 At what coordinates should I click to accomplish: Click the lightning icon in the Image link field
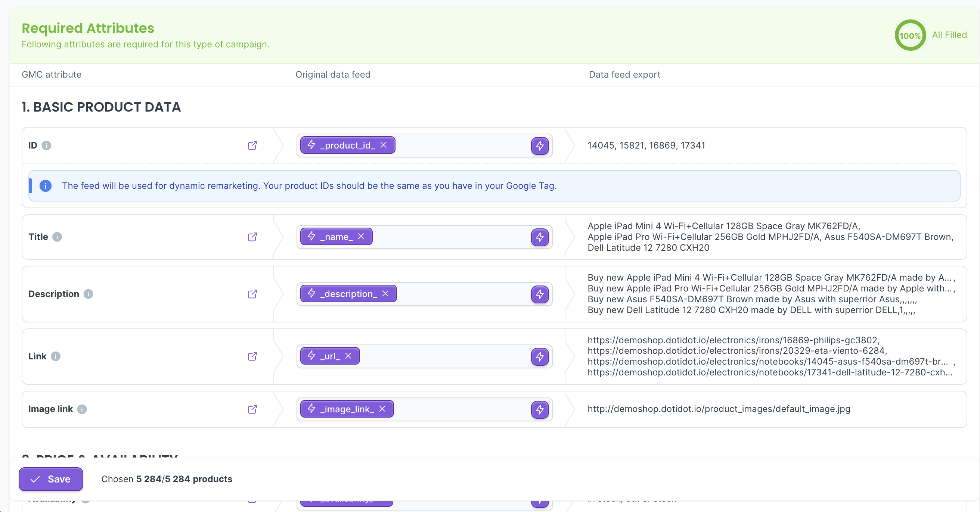540,409
